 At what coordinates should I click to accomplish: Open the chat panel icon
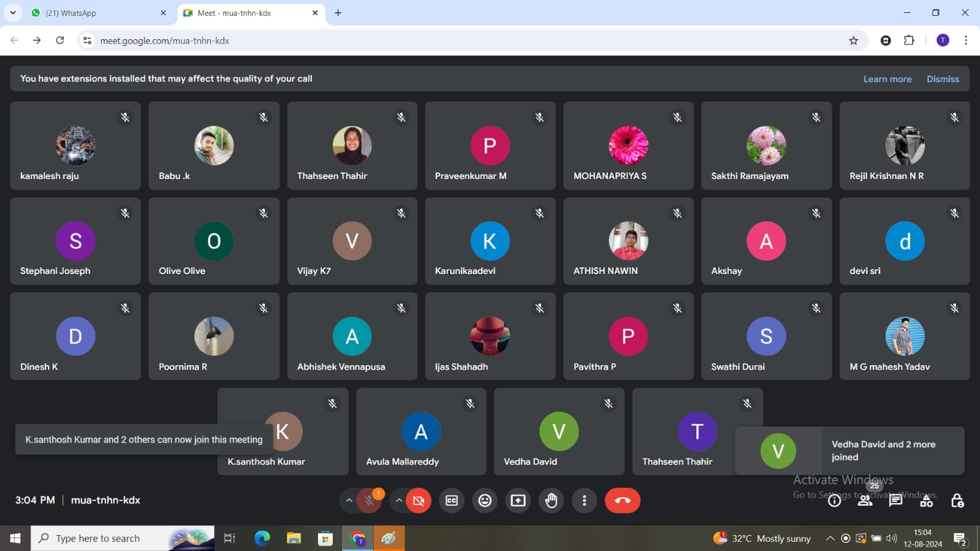[895, 501]
